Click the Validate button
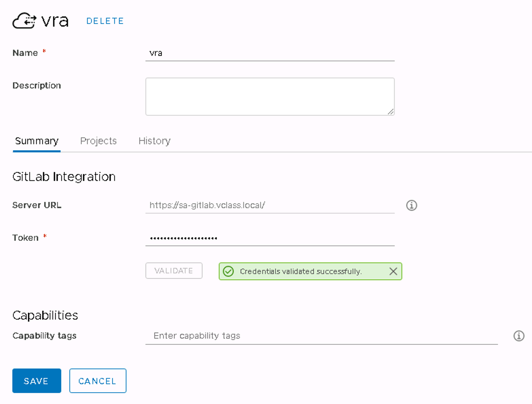The width and height of the screenshot is (532, 404). pyautogui.click(x=174, y=271)
